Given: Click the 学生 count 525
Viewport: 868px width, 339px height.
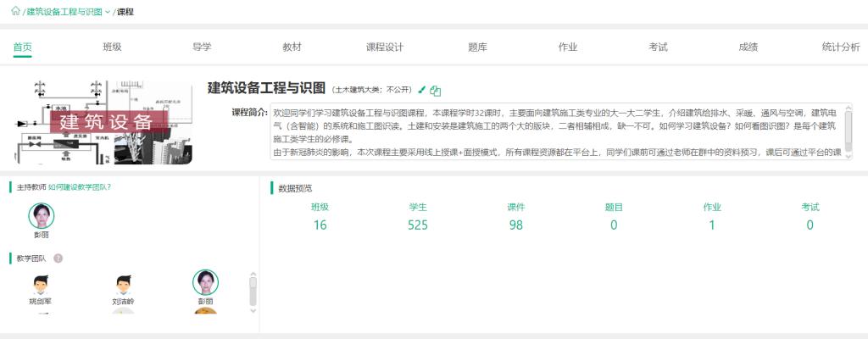Looking at the screenshot, I should click(x=417, y=225).
